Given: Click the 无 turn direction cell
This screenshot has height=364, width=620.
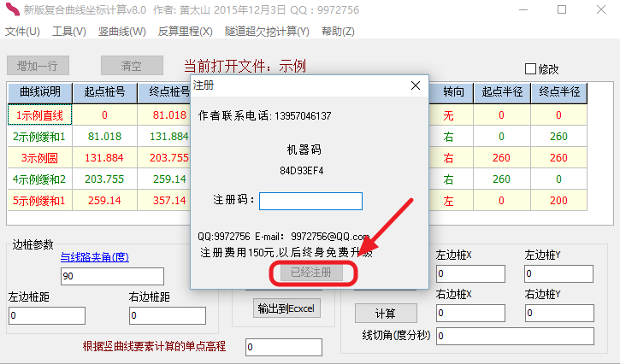Looking at the screenshot, I should click(x=452, y=115).
